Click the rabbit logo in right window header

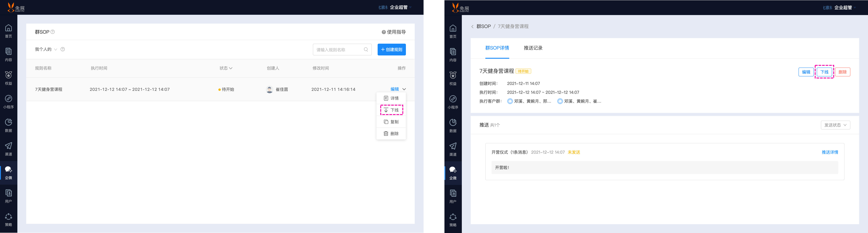(460, 8)
